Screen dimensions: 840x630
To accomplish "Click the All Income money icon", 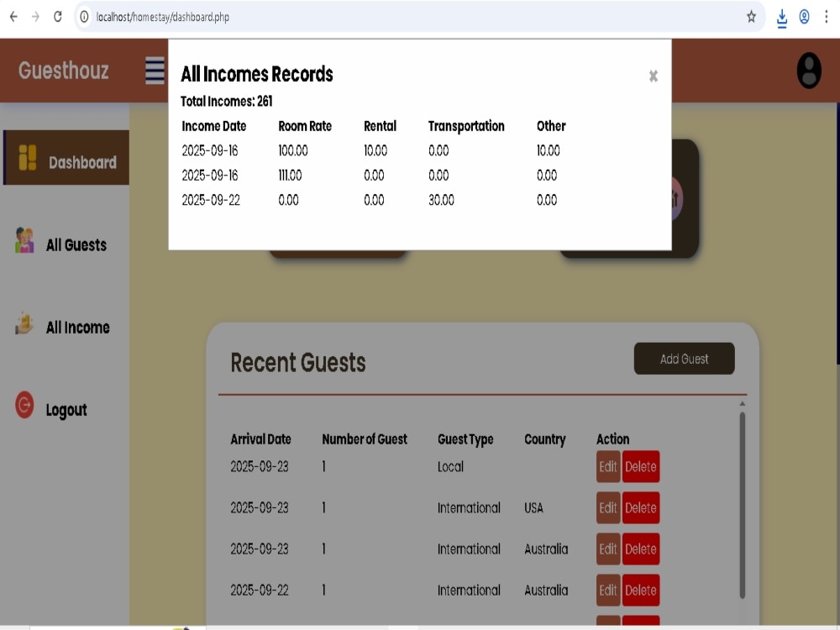I will [24, 323].
